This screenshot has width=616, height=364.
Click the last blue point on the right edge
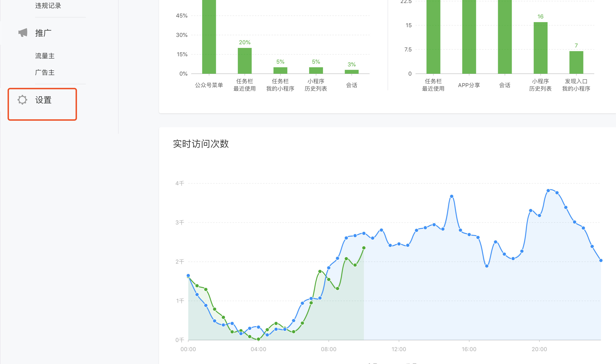click(x=601, y=261)
